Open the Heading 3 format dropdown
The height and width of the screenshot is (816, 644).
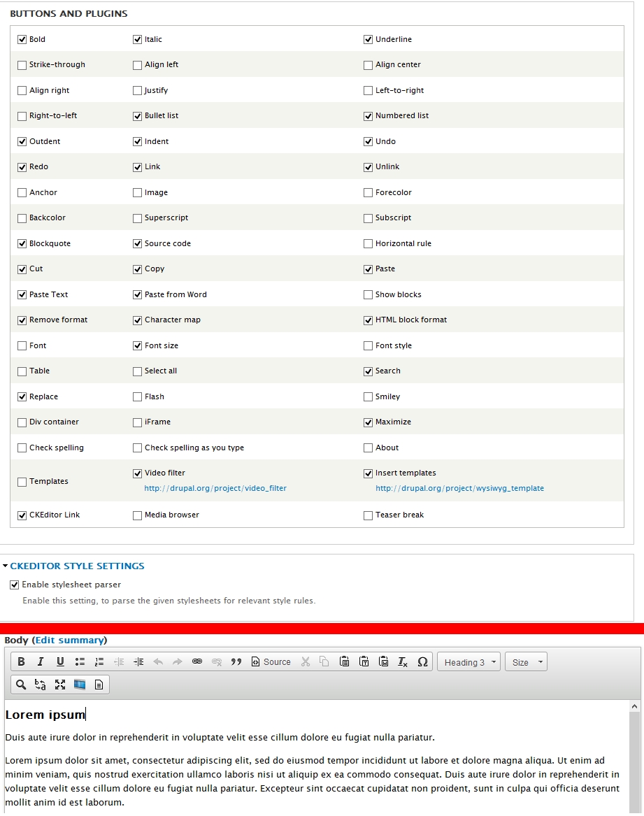point(468,661)
